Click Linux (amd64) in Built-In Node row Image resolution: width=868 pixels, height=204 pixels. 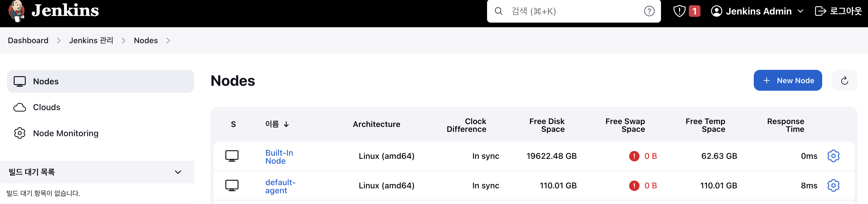coord(386,156)
